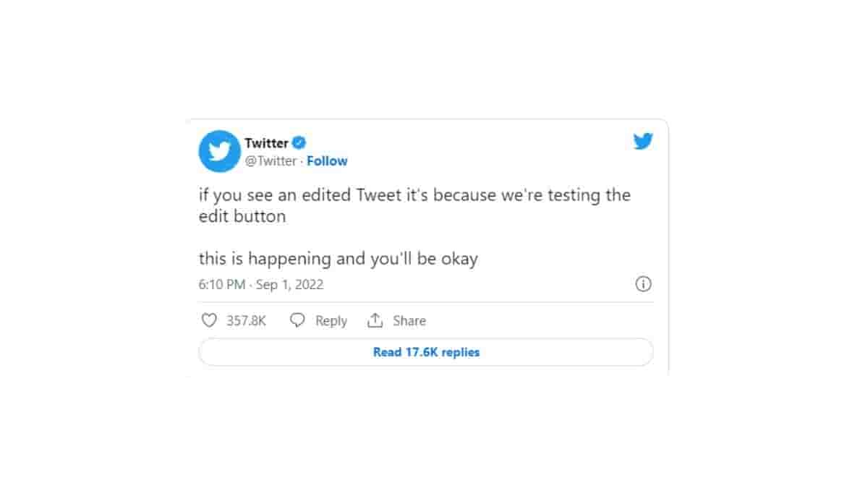This screenshot has width=868, height=488.
Task: Click the Reply label
Action: point(331,321)
